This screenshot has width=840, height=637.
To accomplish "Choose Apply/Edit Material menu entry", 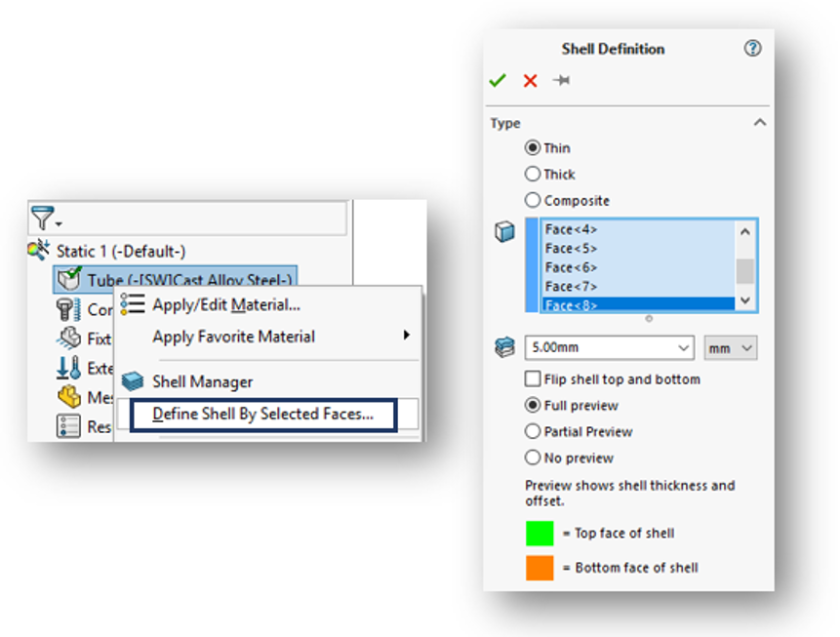I will click(x=226, y=304).
